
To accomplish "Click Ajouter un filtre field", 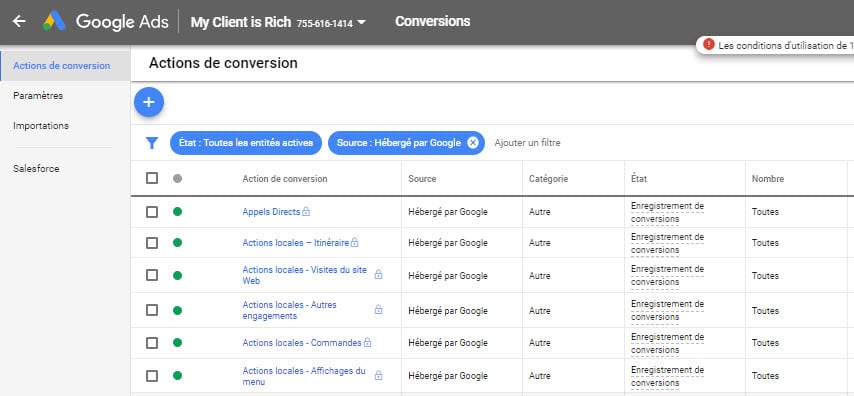I will [527, 143].
